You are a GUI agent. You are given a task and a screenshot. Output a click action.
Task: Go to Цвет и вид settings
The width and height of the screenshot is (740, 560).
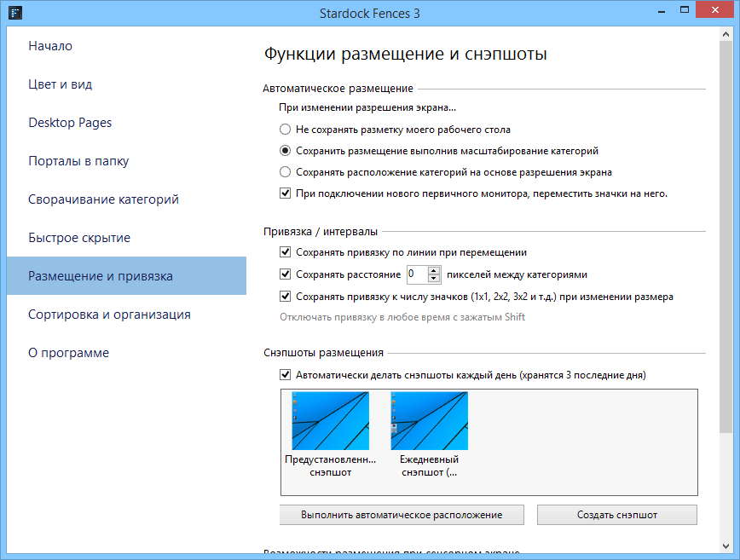point(60,84)
